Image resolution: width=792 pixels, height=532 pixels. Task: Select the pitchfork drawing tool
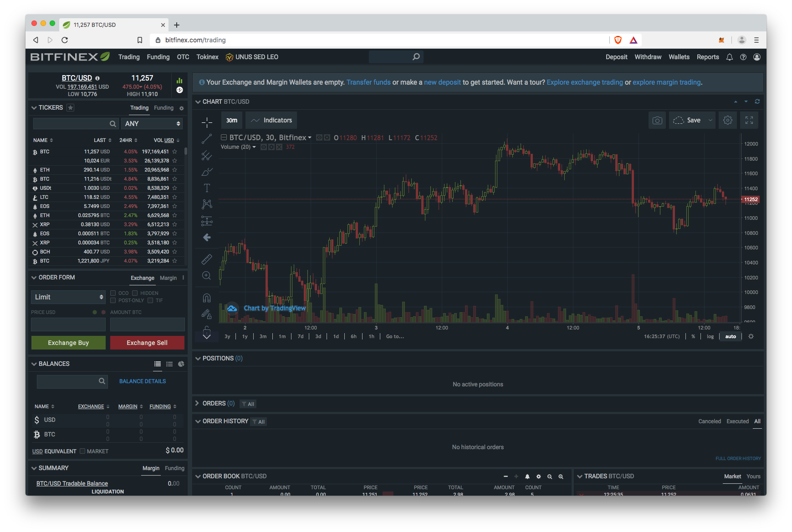pyautogui.click(x=207, y=156)
